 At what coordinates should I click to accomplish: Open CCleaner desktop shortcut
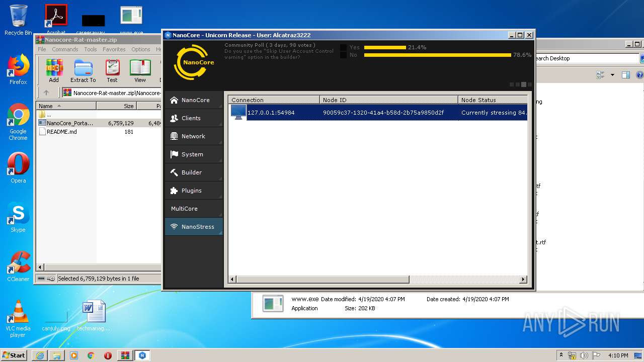click(x=18, y=266)
